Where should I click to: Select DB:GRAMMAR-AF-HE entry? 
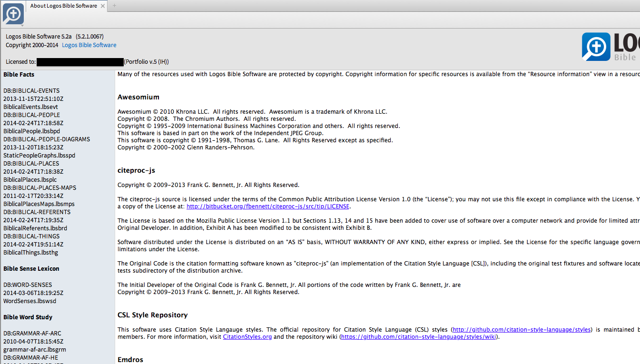point(31,358)
